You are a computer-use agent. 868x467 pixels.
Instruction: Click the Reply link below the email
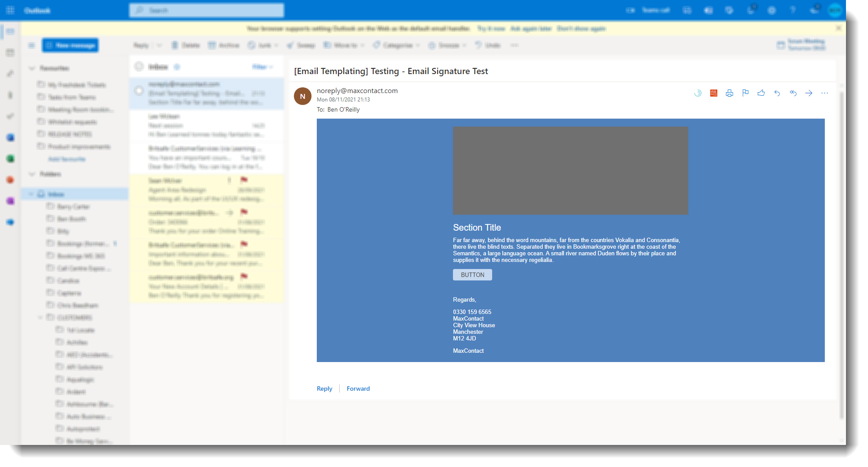(324, 389)
